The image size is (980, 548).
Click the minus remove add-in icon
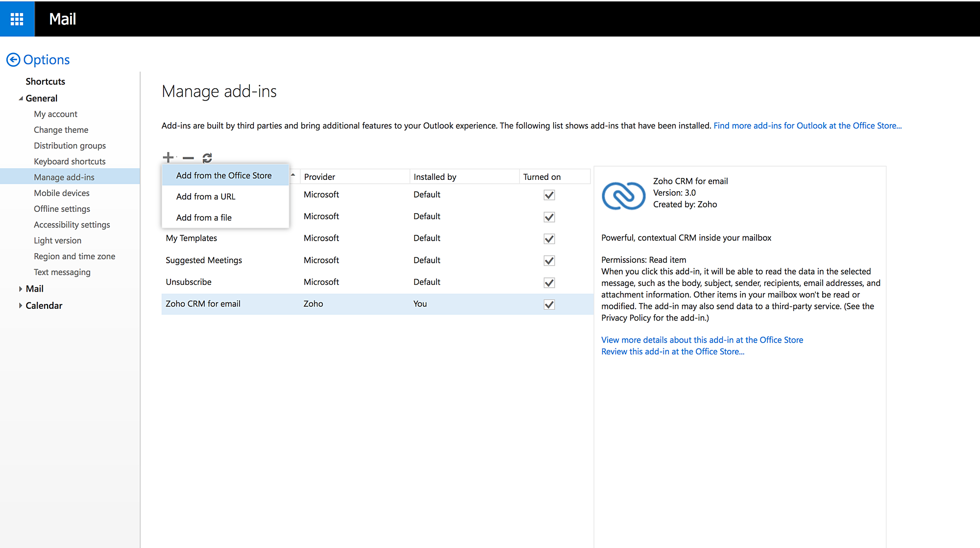click(188, 158)
